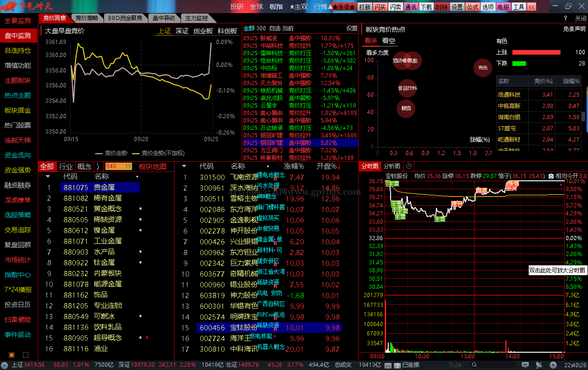Open 免责声明 disclaimer link
The height and width of the screenshot is (370, 588).
click(574, 29)
